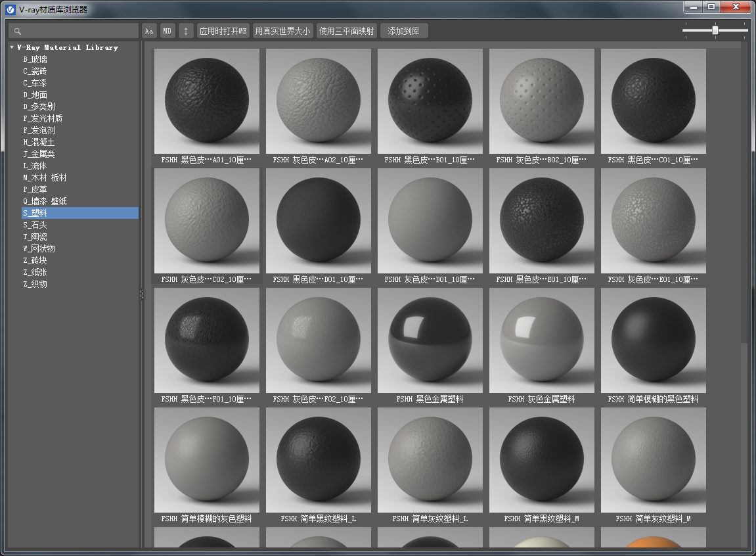
Task: Click the thumbnail size slider handle
Action: pos(715,30)
